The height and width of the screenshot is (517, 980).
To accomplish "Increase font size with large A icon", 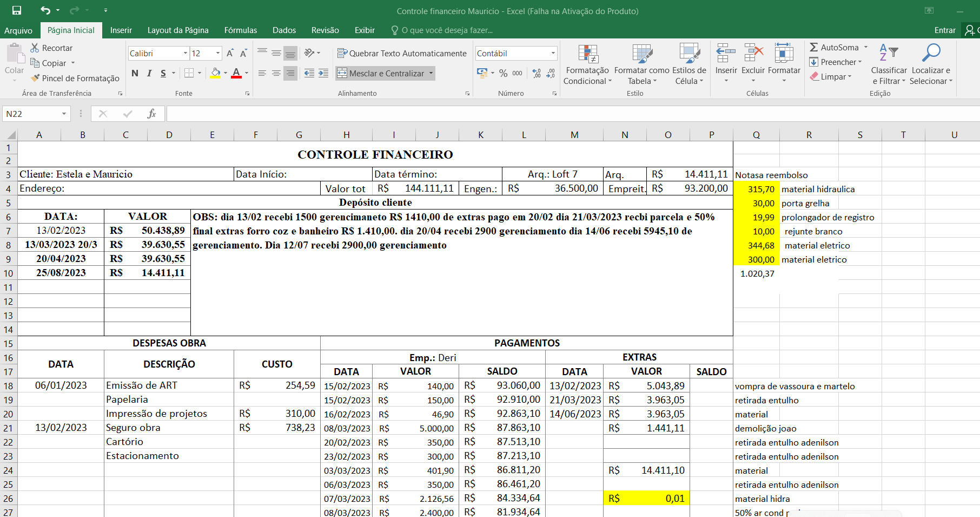I will point(230,53).
